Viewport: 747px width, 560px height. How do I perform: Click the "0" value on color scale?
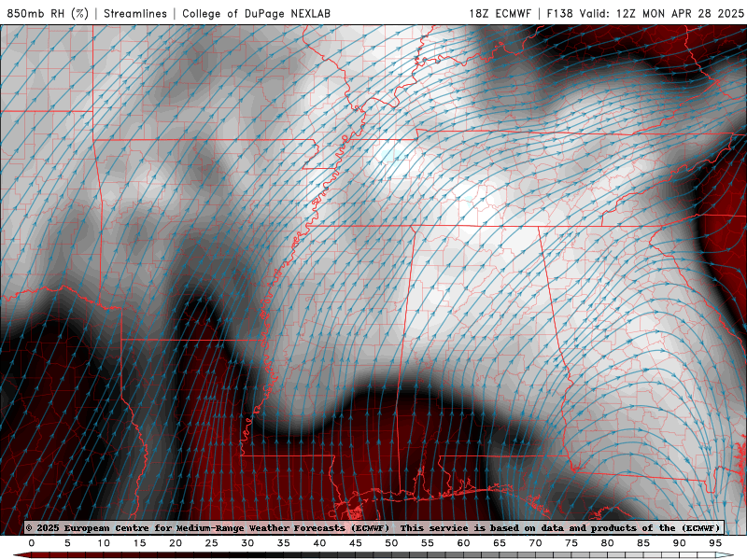[x=32, y=543]
